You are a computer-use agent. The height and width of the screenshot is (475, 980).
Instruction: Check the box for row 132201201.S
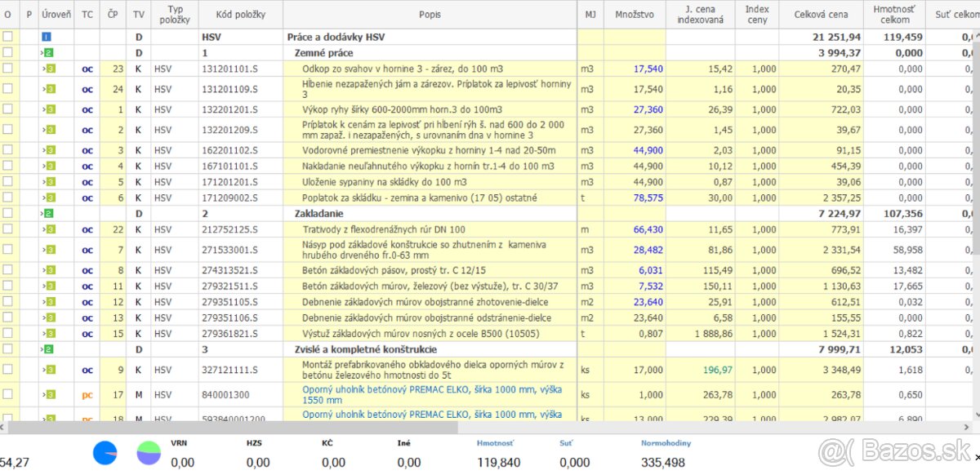(x=8, y=109)
